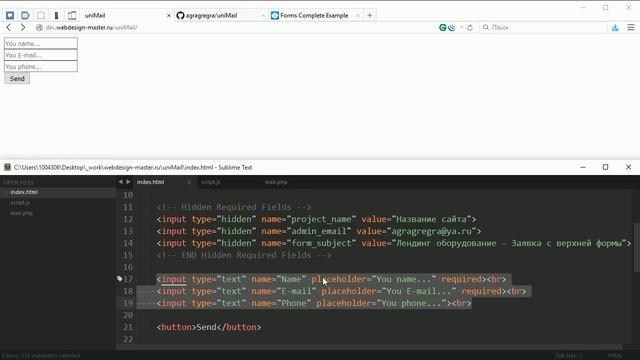Click the button Send code on line 21

[x=209, y=327]
